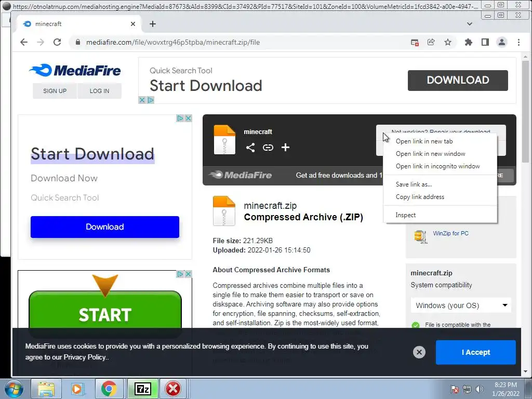Click the orange zip file icon in dark banner
Screen dimensions: 532x399
click(224, 139)
